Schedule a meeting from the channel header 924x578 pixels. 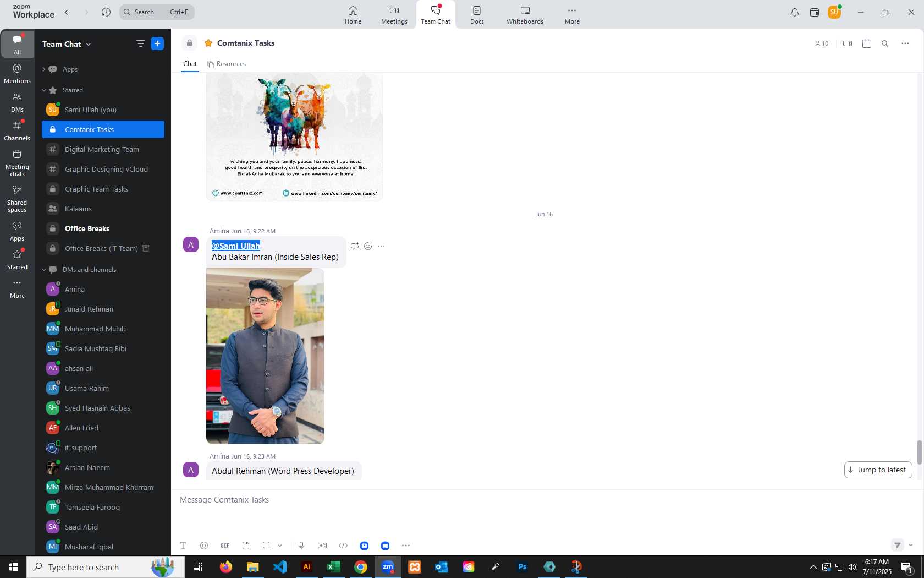(x=867, y=43)
